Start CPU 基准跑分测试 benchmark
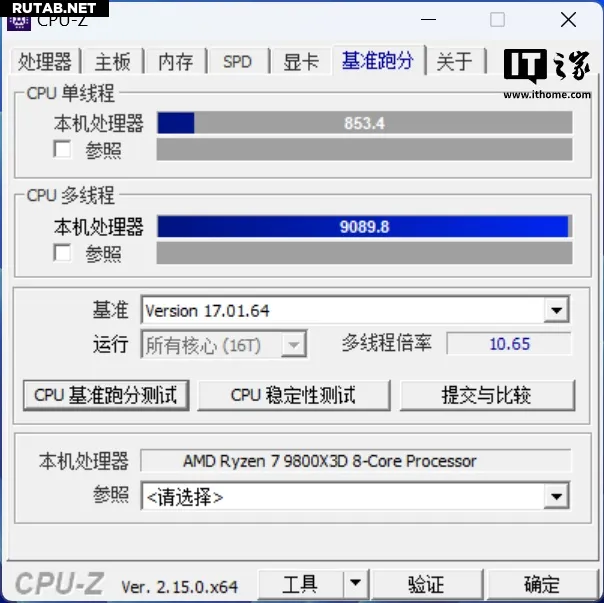 coord(106,395)
